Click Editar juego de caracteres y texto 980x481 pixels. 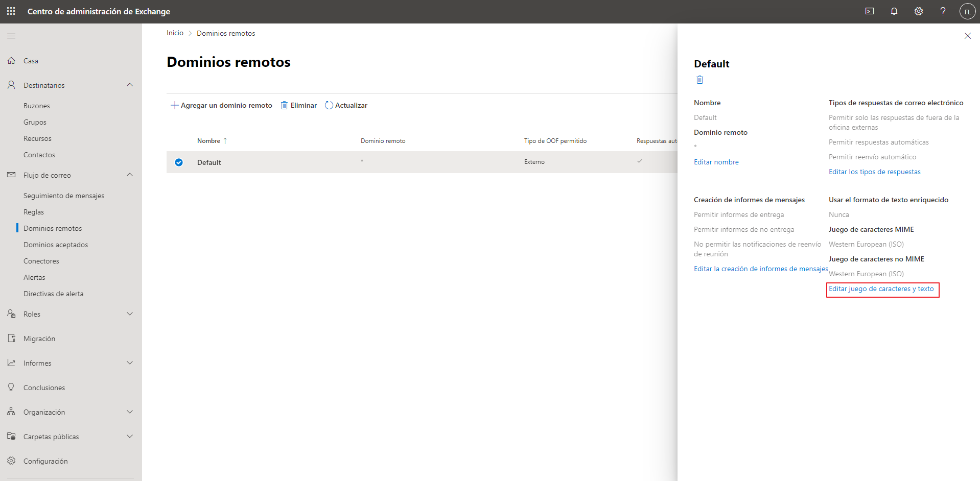pyautogui.click(x=881, y=289)
